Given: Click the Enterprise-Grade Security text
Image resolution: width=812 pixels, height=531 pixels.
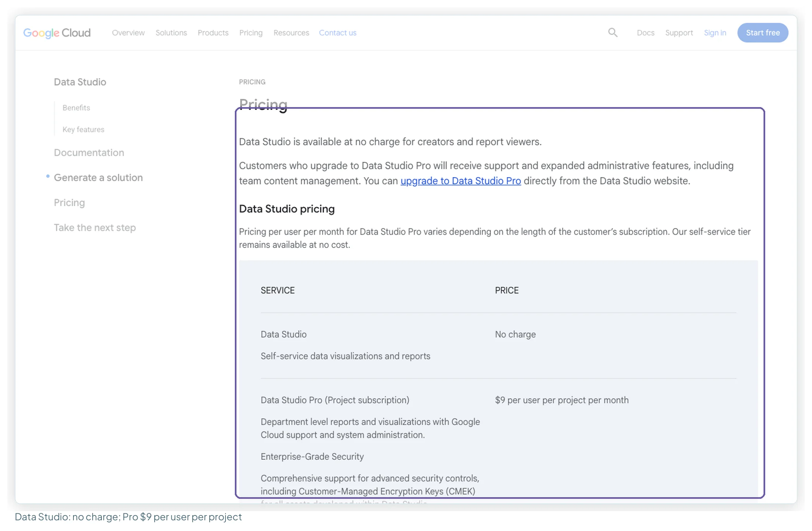Looking at the screenshot, I should pos(312,456).
